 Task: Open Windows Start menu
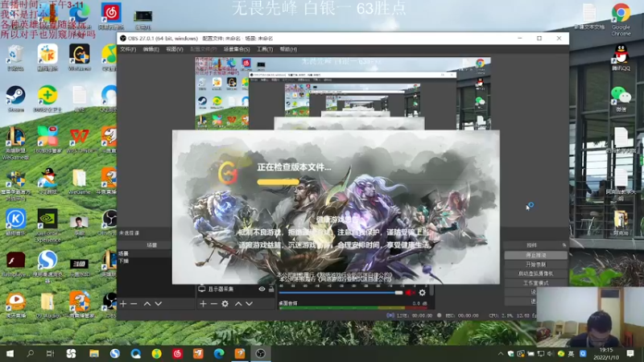click(10, 353)
